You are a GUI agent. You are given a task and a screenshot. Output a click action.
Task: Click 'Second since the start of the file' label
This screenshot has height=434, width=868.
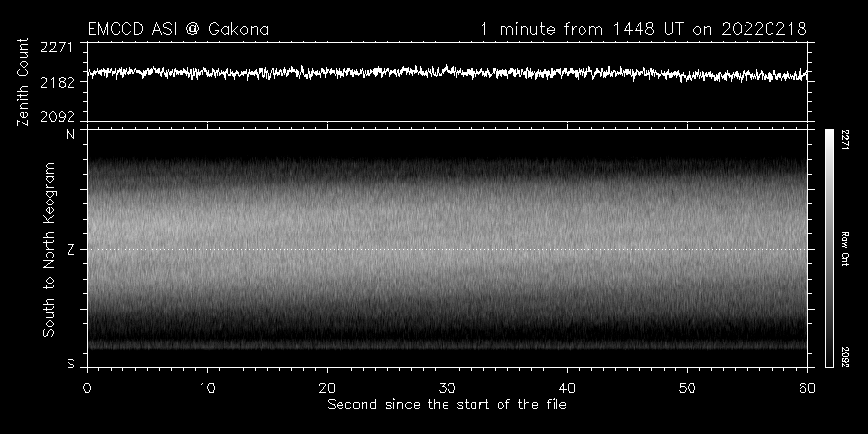[447, 404]
